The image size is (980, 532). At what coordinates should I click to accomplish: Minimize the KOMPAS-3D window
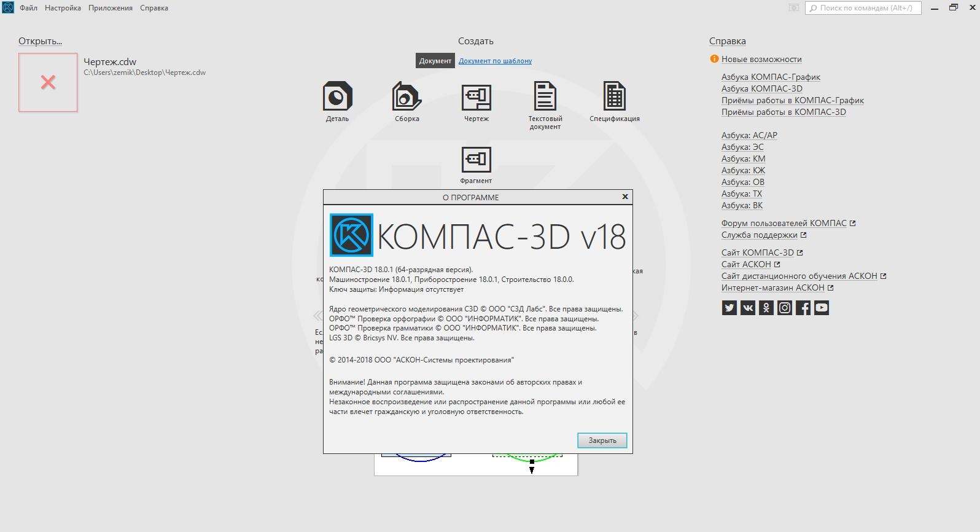tap(934, 8)
